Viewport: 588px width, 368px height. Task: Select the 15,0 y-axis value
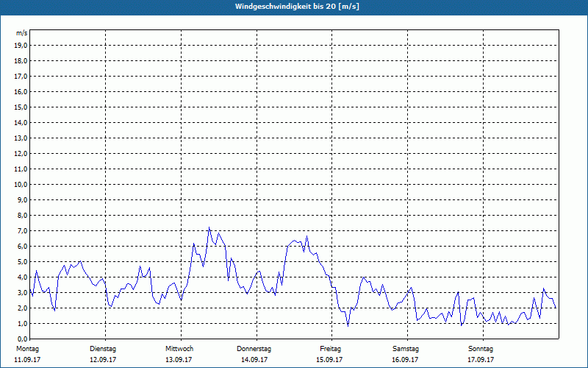coord(21,107)
